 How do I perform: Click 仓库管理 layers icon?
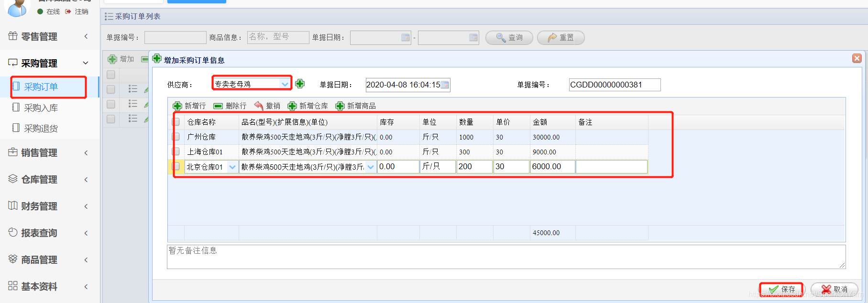(x=13, y=179)
